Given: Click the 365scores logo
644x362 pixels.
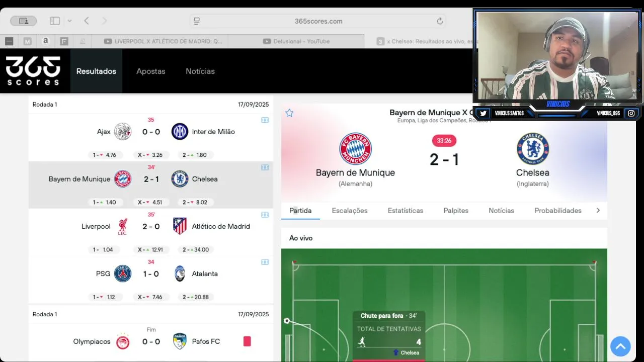Looking at the screenshot, I should (33, 71).
